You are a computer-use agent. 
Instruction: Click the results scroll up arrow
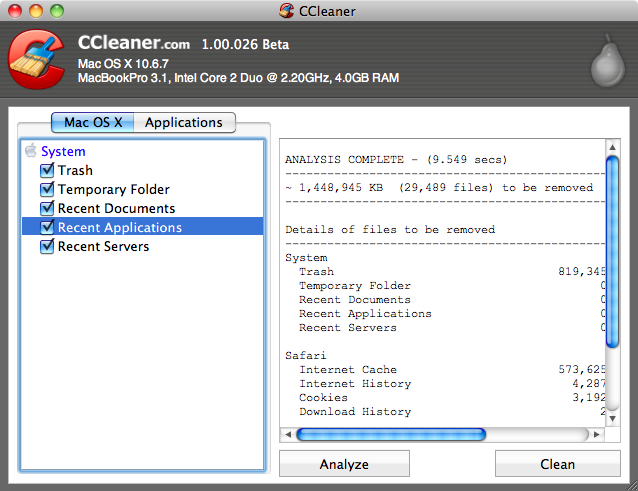pos(612,147)
